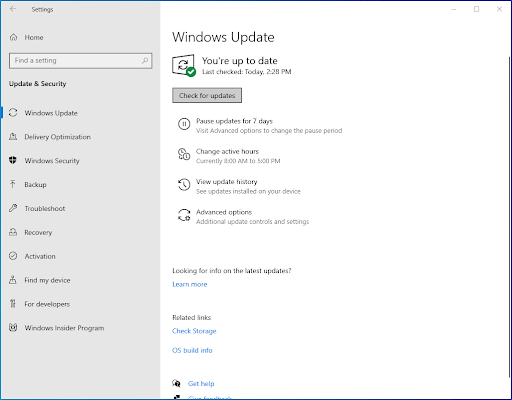The width and height of the screenshot is (512, 400).
Task: Click 'See updates installed on your device'
Action: point(248,191)
